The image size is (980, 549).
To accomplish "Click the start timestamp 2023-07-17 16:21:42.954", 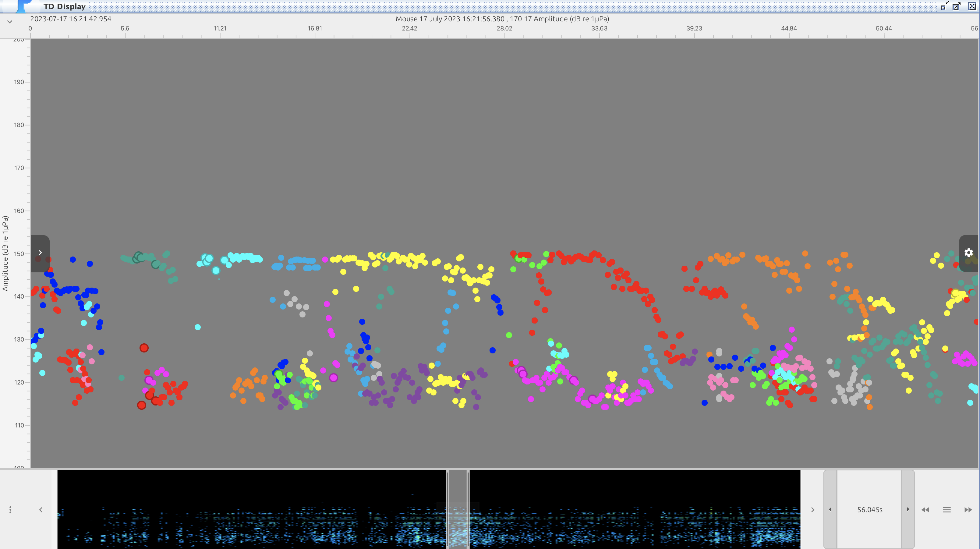I will (x=71, y=19).
